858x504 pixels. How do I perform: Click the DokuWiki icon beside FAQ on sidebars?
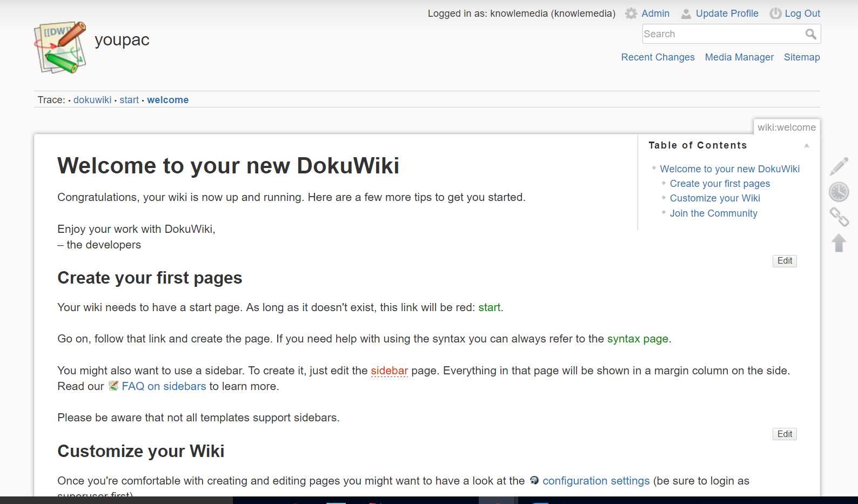[x=113, y=386]
